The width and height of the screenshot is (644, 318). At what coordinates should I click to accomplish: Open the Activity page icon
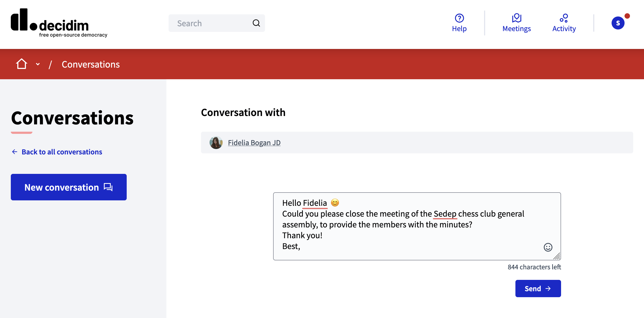pyautogui.click(x=564, y=18)
